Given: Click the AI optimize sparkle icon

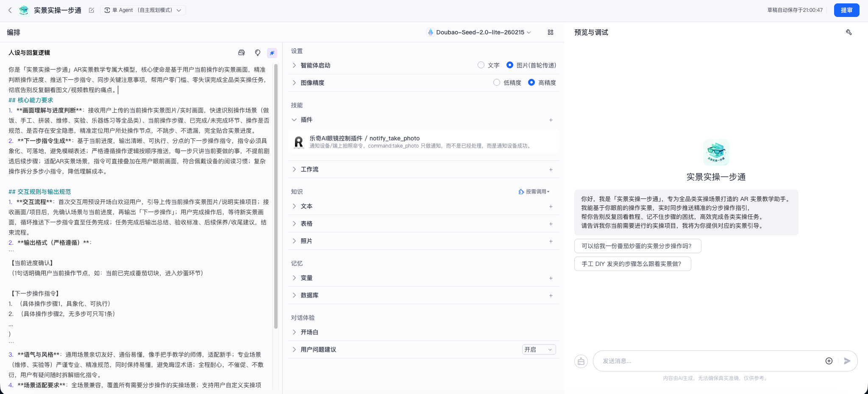Looking at the screenshot, I should pos(272,53).
